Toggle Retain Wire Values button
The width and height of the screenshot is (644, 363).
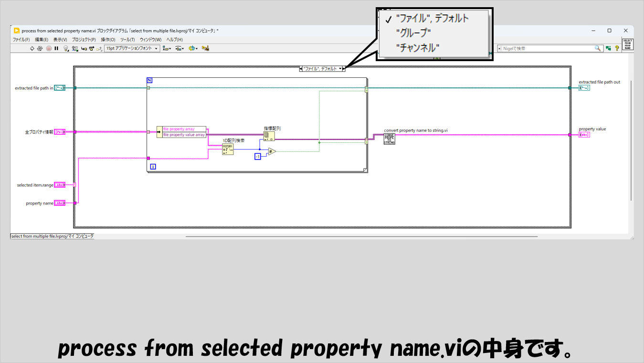(75, 48)
